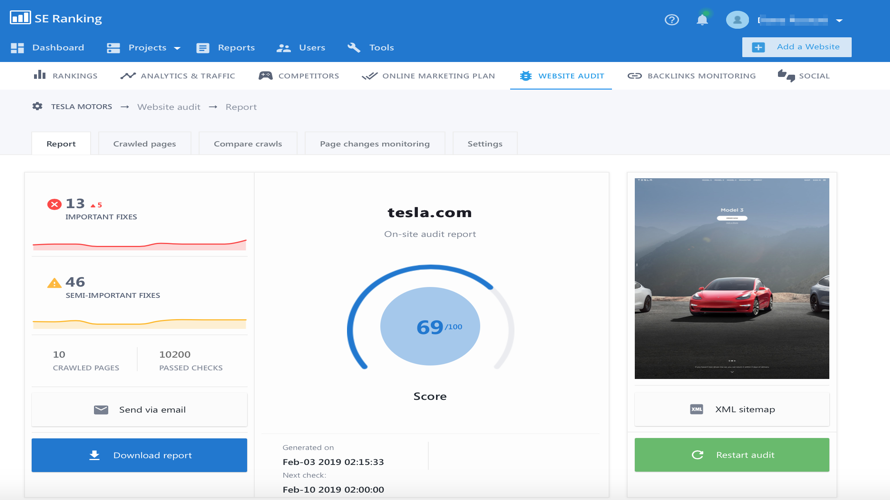The height and width of the screenshot is (500, 890).
Task: Click the gear icon beside Tesla Motors
Action: (x=37, y=107)
